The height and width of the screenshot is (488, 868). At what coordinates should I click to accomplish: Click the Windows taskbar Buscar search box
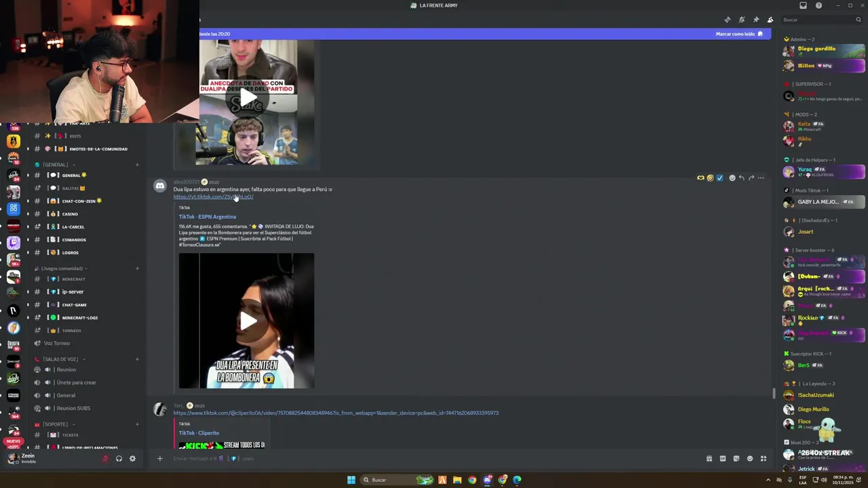click(397, 480)
